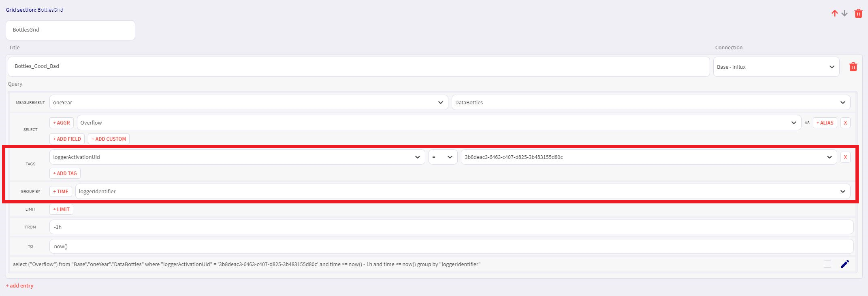This screenshot has height=296, width=868.
Task: Click the + ADD TAG button
Action: [65, 173]
